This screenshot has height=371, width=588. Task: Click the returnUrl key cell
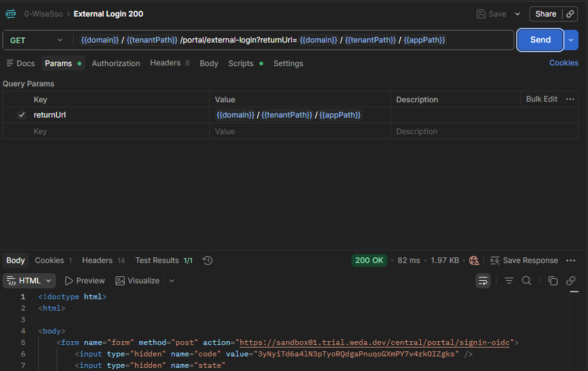point(120,115)
